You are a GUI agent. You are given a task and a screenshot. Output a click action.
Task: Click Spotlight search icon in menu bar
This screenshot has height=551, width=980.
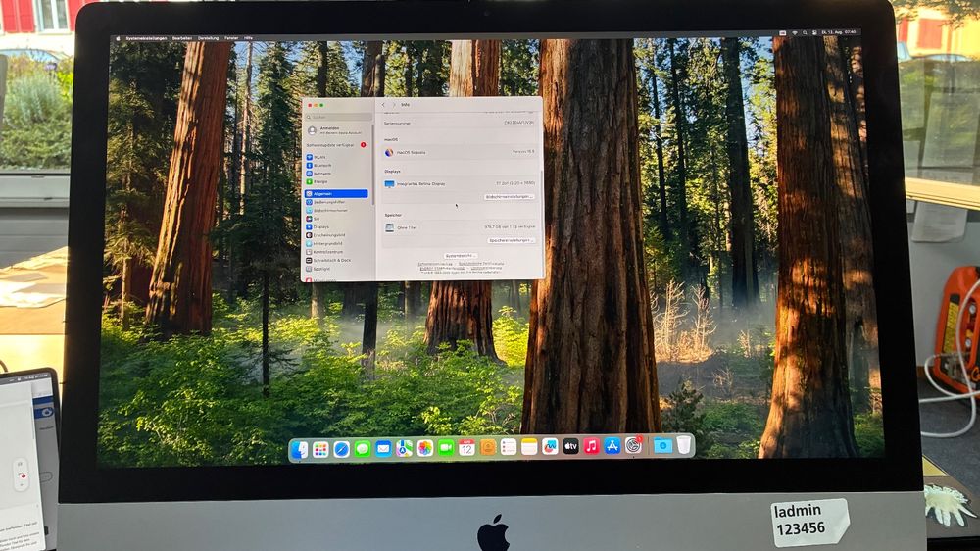click(x=805, y=32)
